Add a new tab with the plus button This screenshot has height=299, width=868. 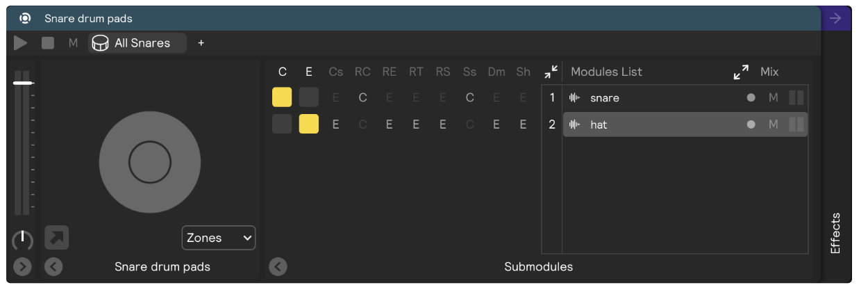tap(201, 43)
